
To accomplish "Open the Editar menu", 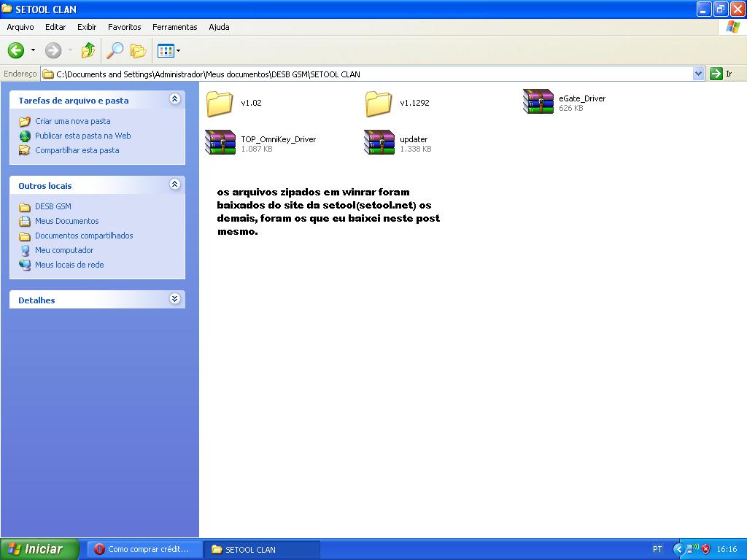I will tap(55, 27).
